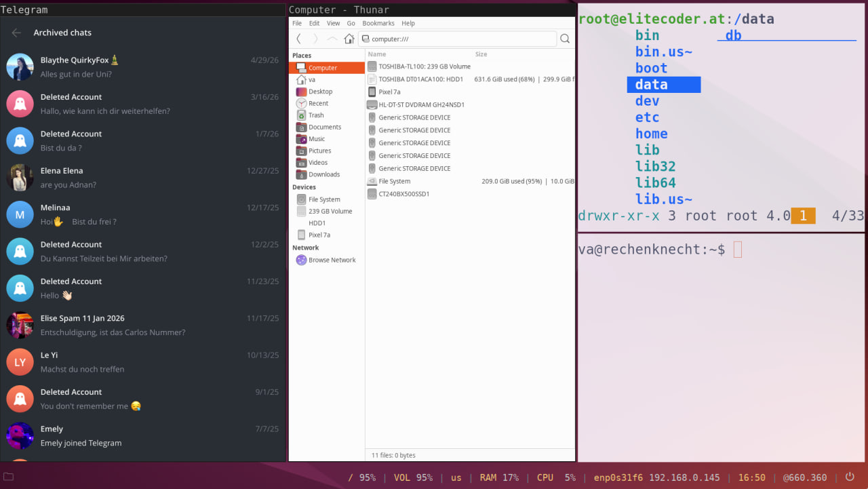Open Documents icon in Thunar sidebar

(x=302, y=127)
